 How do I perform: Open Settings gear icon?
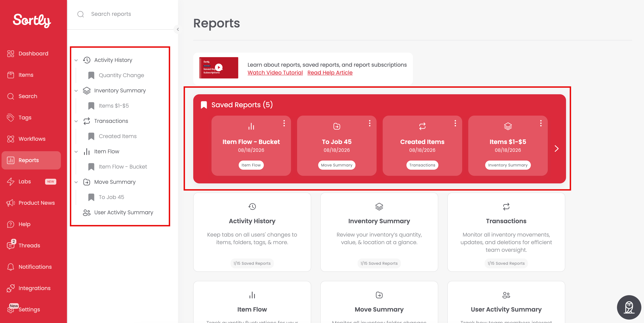(10, 309)
